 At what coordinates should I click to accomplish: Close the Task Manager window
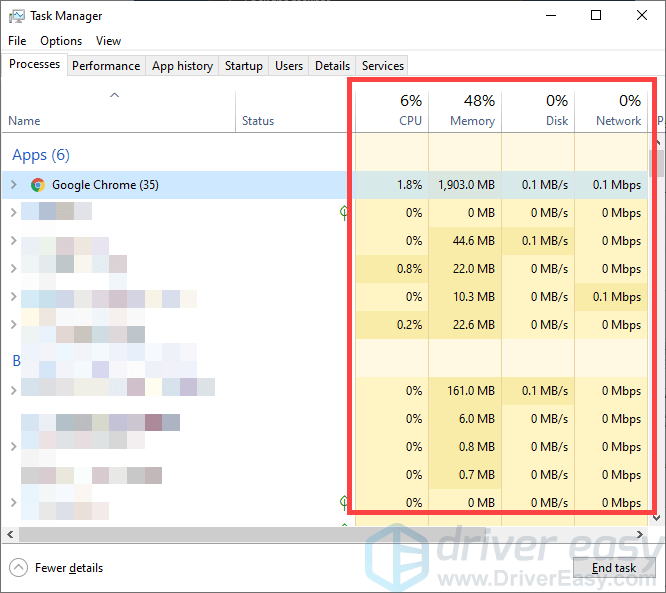(x=642, y=16)
